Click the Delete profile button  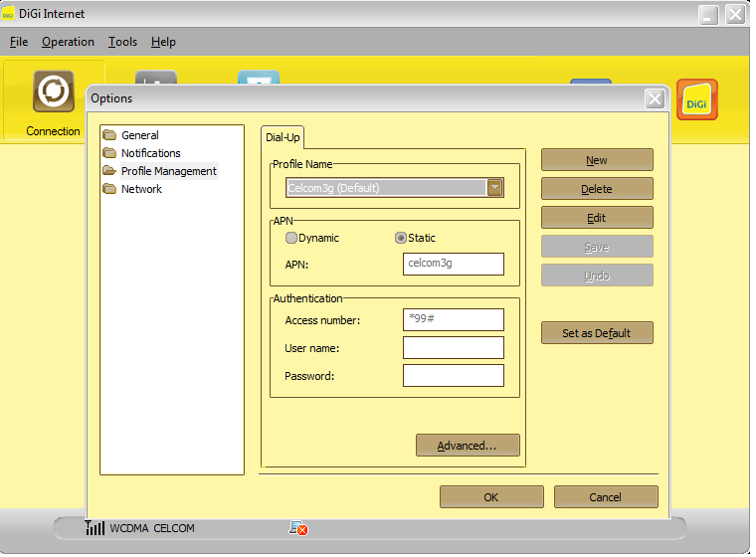pos(597,189)
